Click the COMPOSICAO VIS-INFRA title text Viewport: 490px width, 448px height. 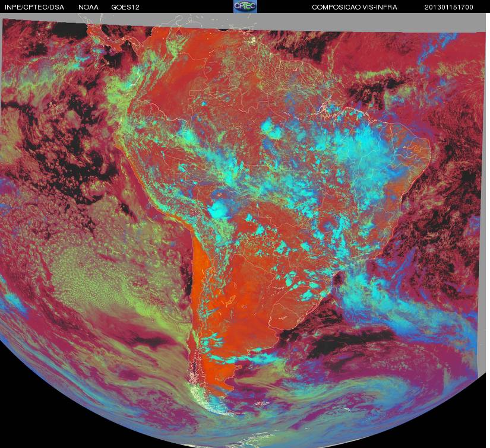pos(355,7)
